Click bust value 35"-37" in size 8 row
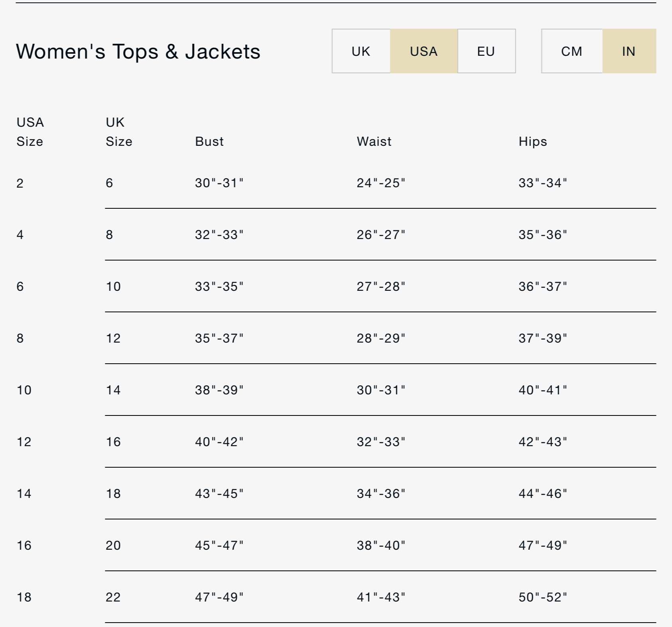Image resolution: width=672 pixels, height=627 pixels. [219, 338]
